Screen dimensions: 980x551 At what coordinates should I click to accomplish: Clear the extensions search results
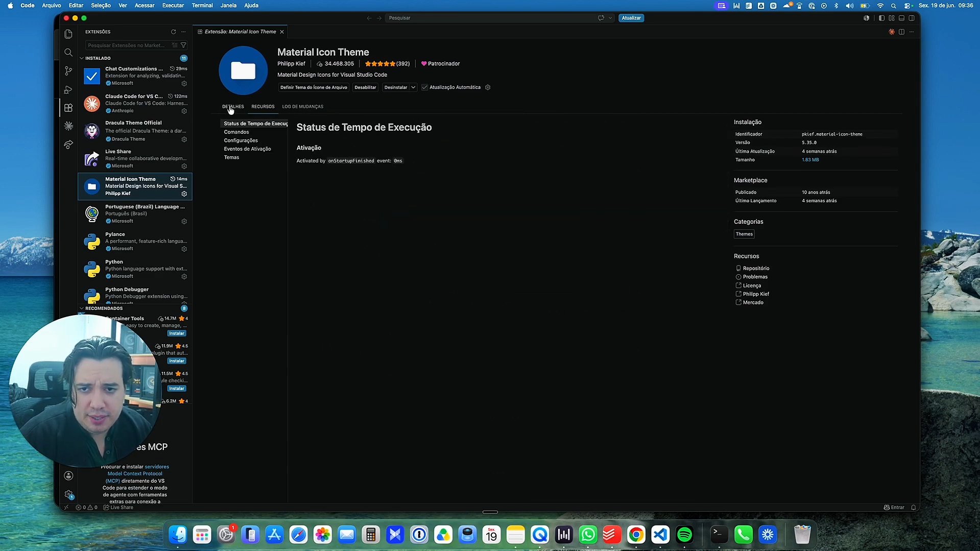coord(175,45)
